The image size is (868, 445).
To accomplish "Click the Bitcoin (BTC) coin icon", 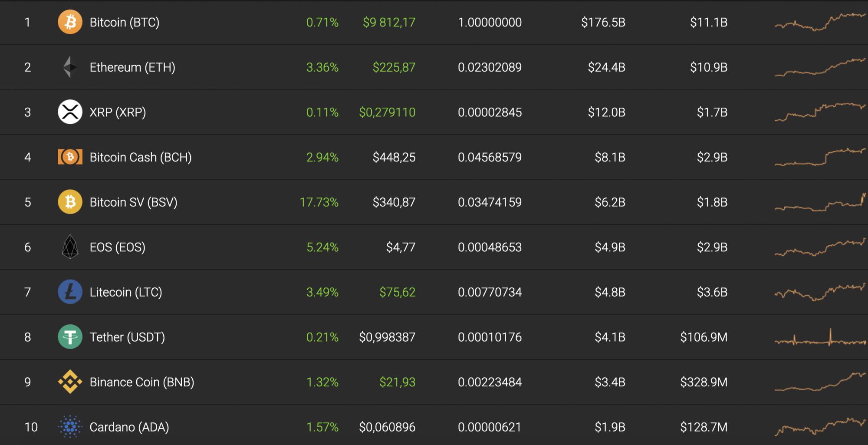I will [70, 22].
